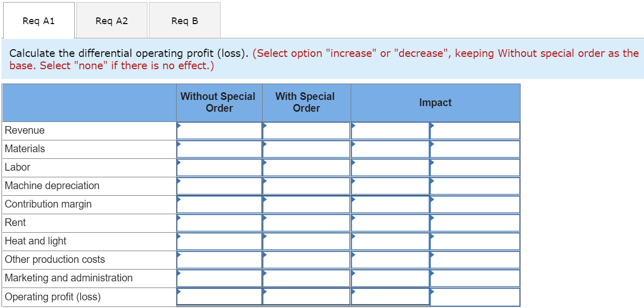
Task: Select Marketing and administration Impact amount field
Action: pyautogui.click(x=390, y=278)
